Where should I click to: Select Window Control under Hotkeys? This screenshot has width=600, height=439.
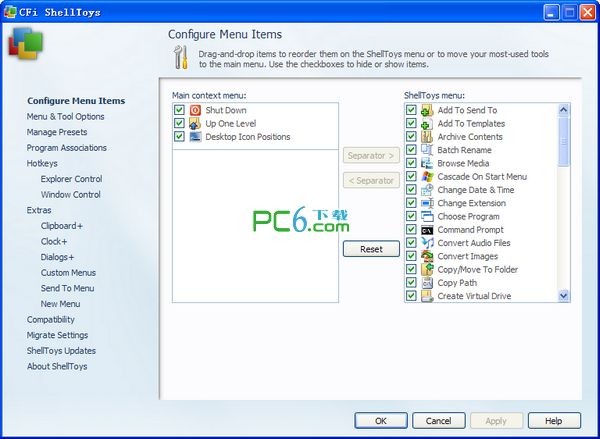pos(70,195)
